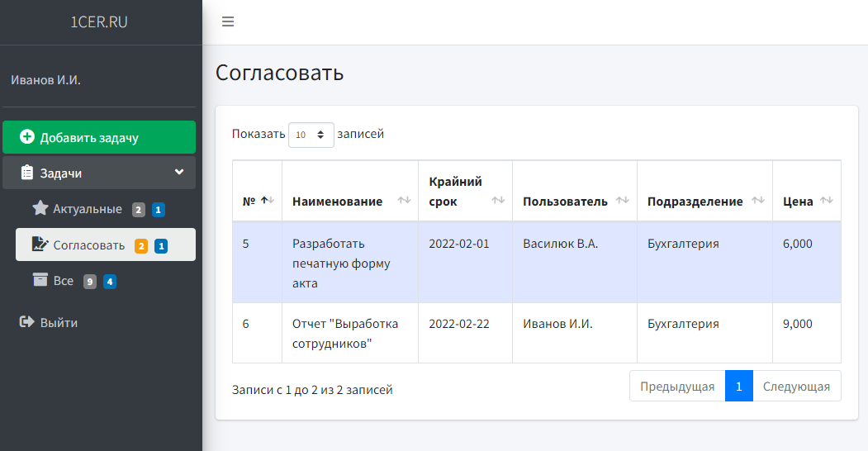
Task: Open the Актуальные tasks list
Action: tap(88, 209)
